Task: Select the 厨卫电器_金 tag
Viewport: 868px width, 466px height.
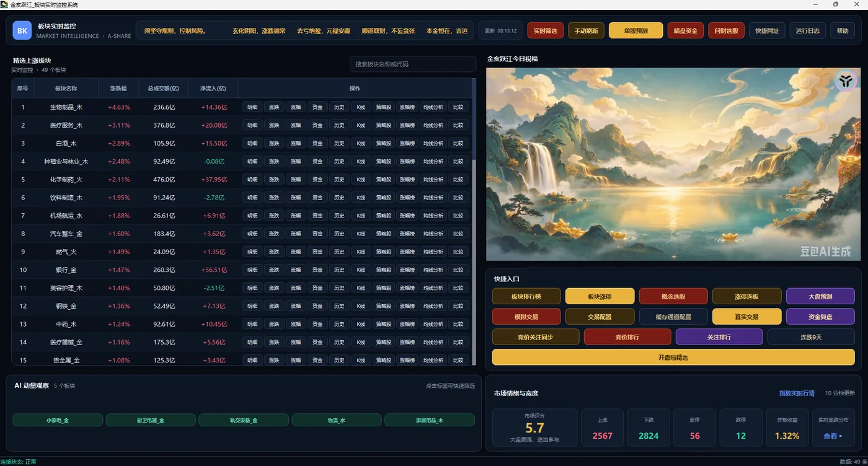Action: (151, 420)
